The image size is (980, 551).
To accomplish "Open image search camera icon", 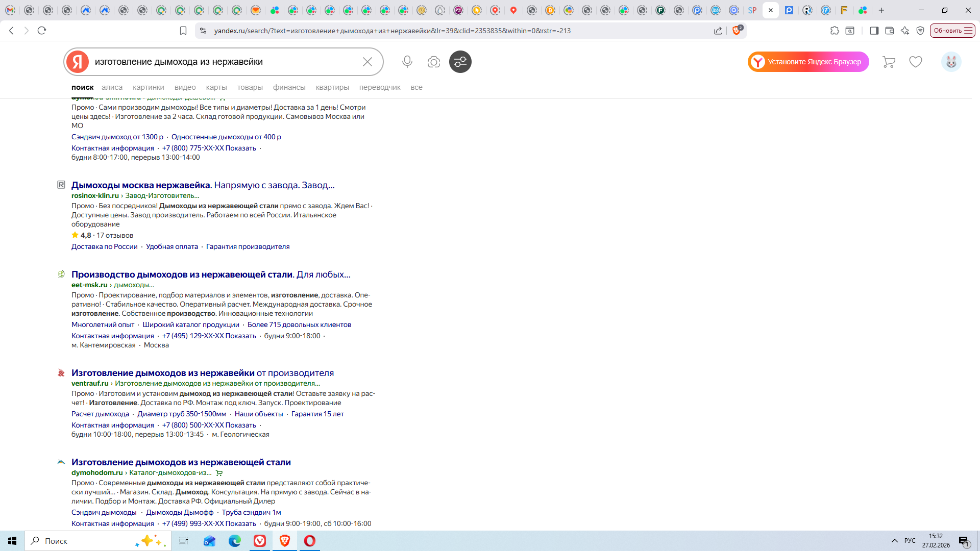I will tap(433, 62).
